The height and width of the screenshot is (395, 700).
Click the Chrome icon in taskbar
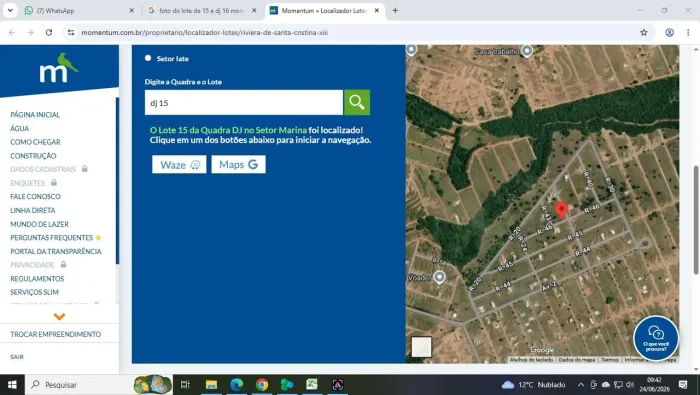click(262, 384)
